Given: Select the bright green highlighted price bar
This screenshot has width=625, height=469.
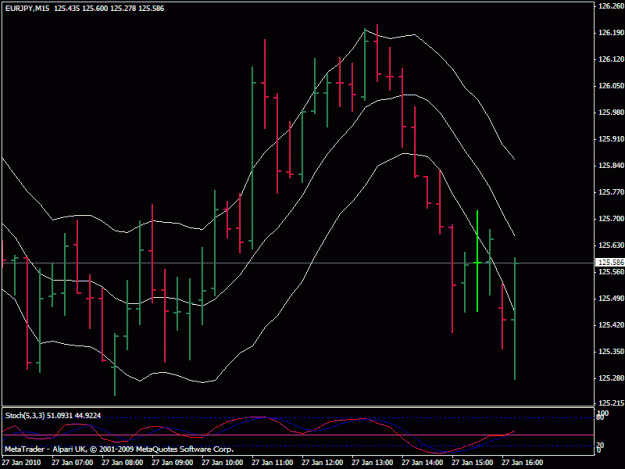Looking at the screenshot, I should [477, 261].
